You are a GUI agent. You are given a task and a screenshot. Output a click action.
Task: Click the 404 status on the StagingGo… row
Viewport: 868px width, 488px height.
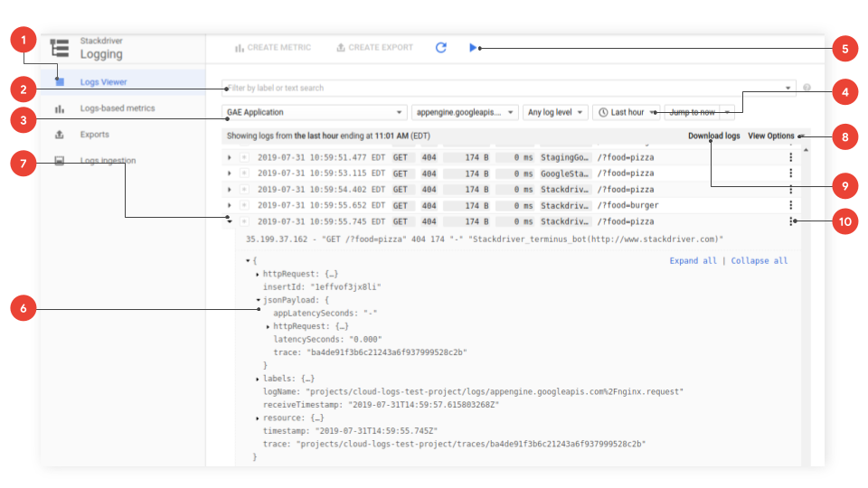429,157
